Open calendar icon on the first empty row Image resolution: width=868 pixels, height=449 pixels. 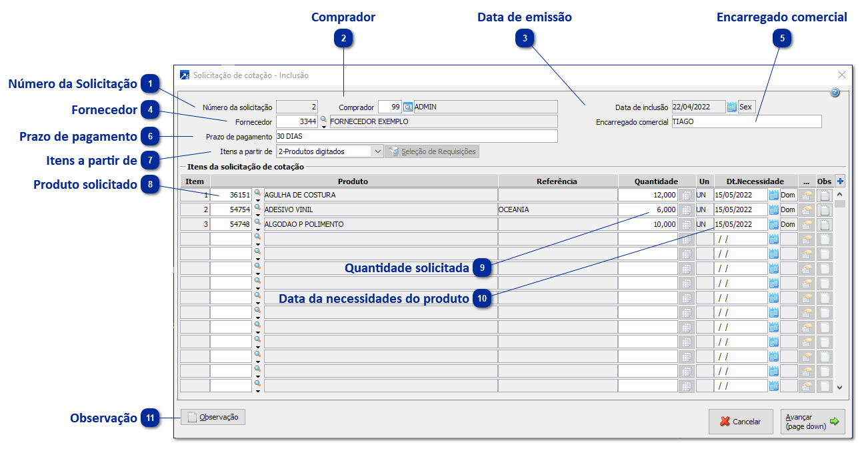pyautogui.click(x=775, y=239)
